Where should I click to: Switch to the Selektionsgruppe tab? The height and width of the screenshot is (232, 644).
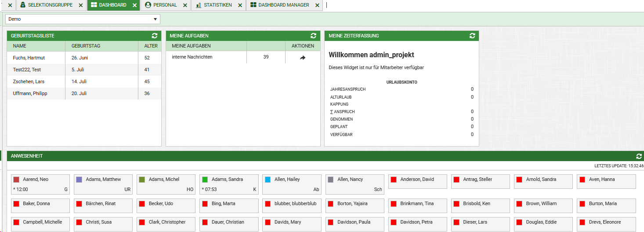(x=46, y=5)
